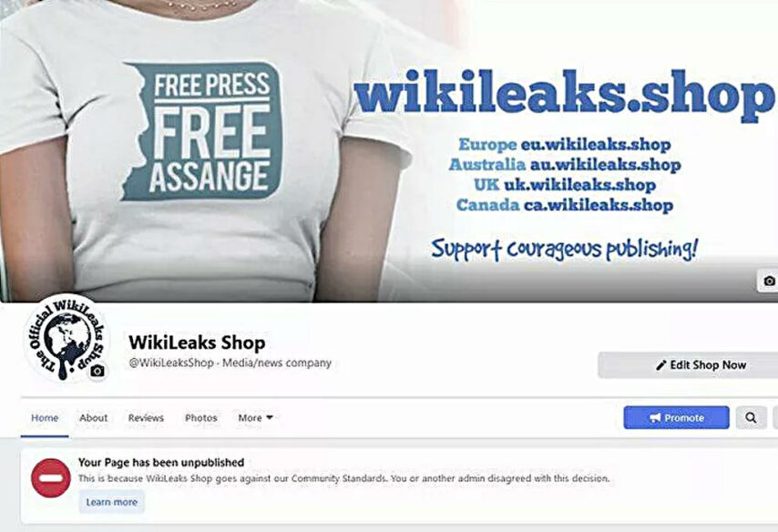Go to the Photos tab
Viewport: 778px width, 532px height.
click(x=201, y=418)
